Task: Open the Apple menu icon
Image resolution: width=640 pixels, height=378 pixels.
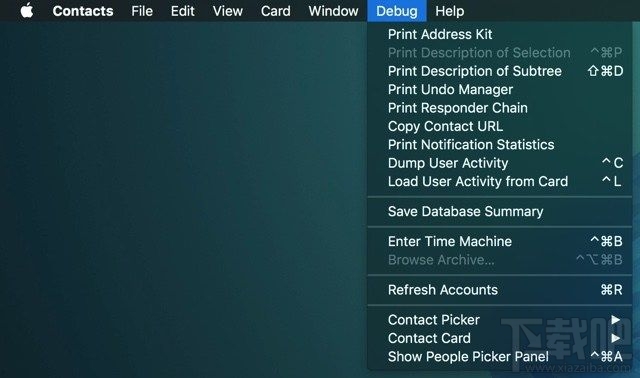Action: point(27,11)
